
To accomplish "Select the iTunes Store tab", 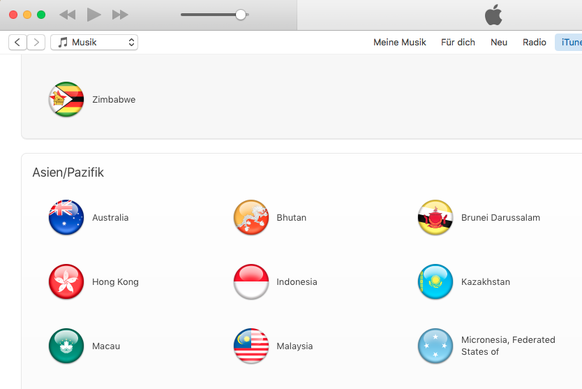I will pyautogui.click(x=569, y=42).
